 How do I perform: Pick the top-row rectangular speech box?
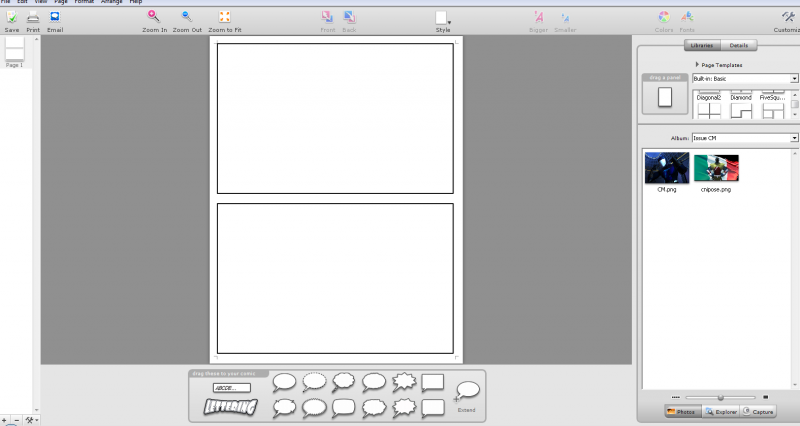(433, 383)
